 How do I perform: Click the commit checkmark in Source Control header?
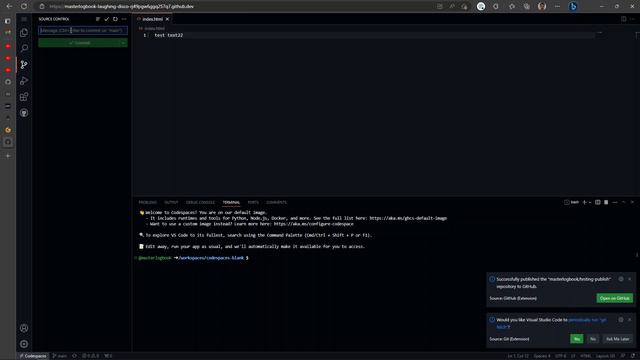point(107,19)
